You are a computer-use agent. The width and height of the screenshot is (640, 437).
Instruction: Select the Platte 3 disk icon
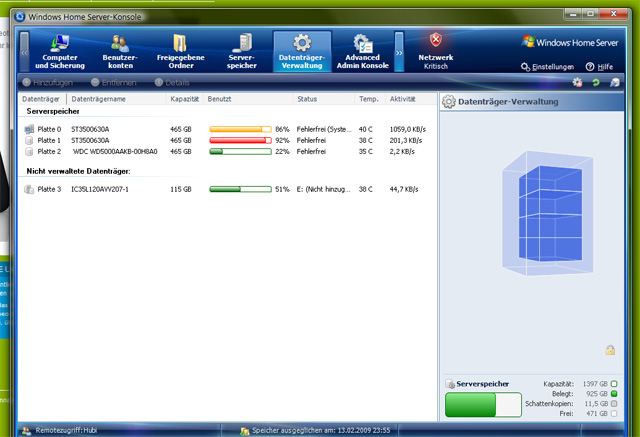(29, 189)
